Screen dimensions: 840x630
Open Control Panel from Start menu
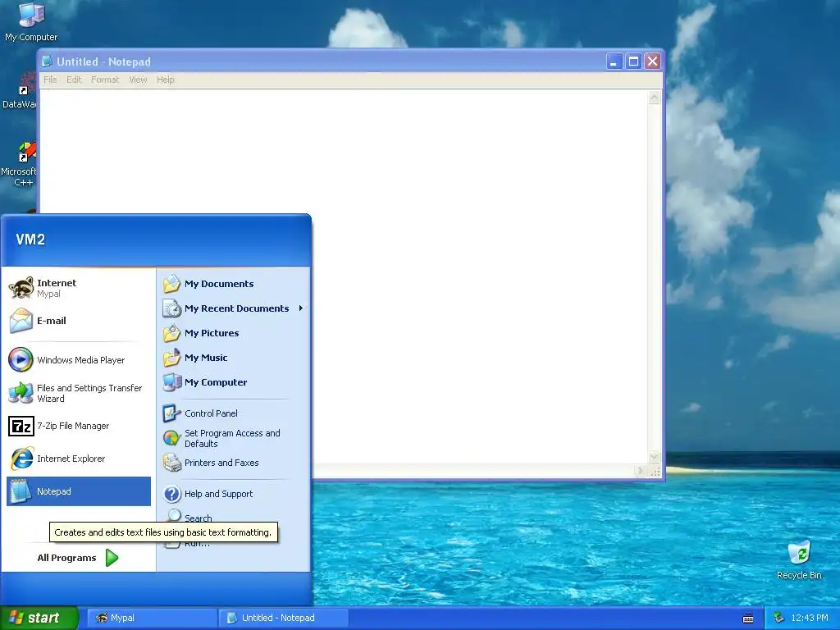[x=234, y=413]
